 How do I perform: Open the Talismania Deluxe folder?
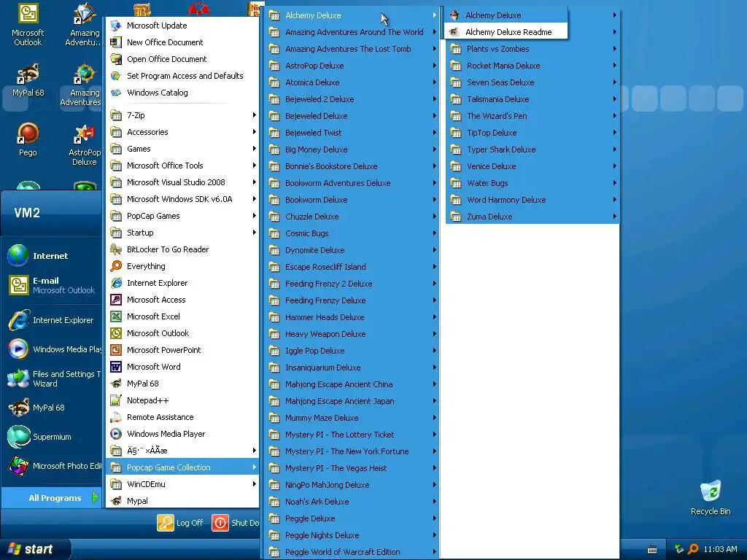(x=533, y=99)
